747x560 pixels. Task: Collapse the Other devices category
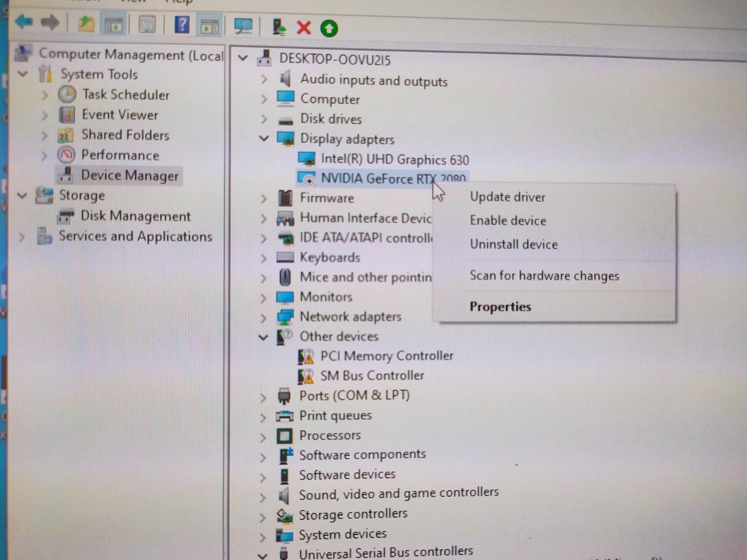tap(263, 337)
